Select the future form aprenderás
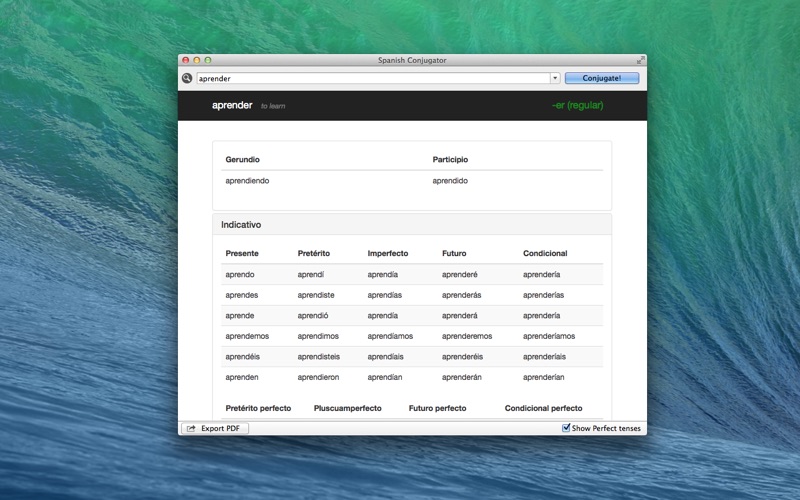Screen dimensions: 800x500 pyautogui.click(x=462, y=295)
